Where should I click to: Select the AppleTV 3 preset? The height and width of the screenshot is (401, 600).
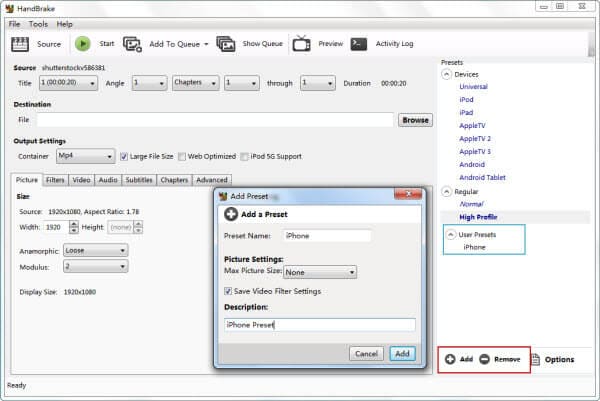coord(475,152)
